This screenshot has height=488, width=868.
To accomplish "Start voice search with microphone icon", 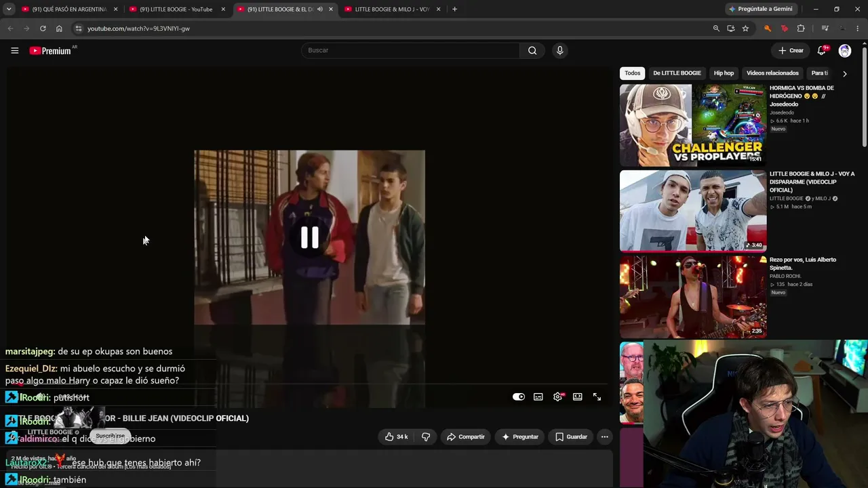I will pos(559,50).
